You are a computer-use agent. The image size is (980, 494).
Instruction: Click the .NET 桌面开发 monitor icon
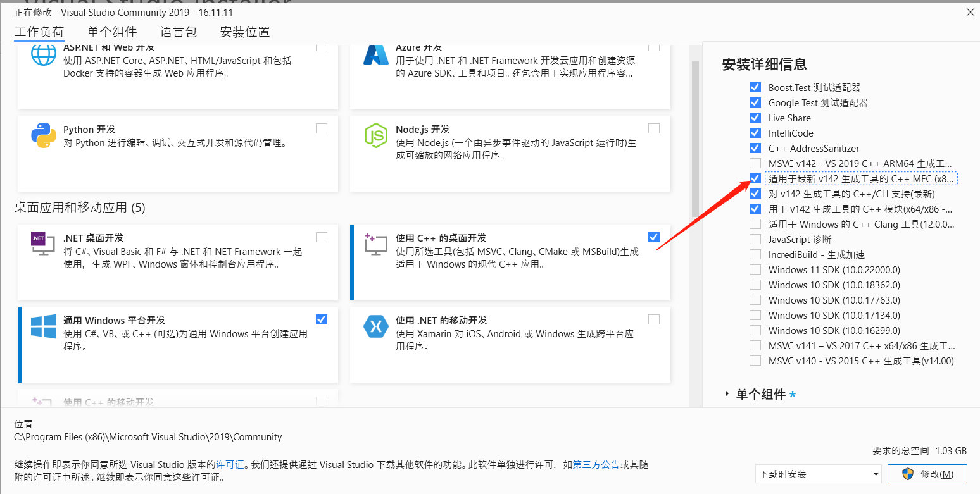click(44, 244)
